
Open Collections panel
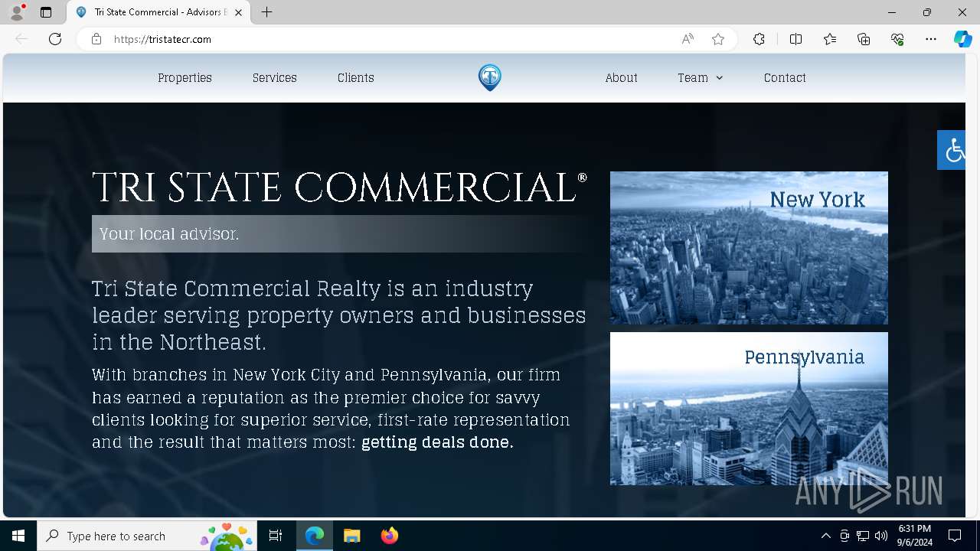point(864,39)
